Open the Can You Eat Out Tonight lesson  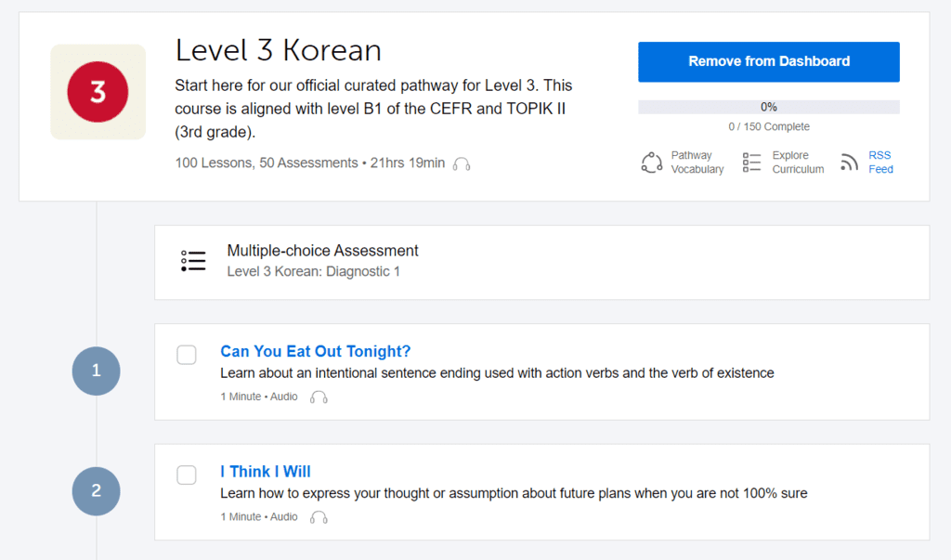point(315,351)
